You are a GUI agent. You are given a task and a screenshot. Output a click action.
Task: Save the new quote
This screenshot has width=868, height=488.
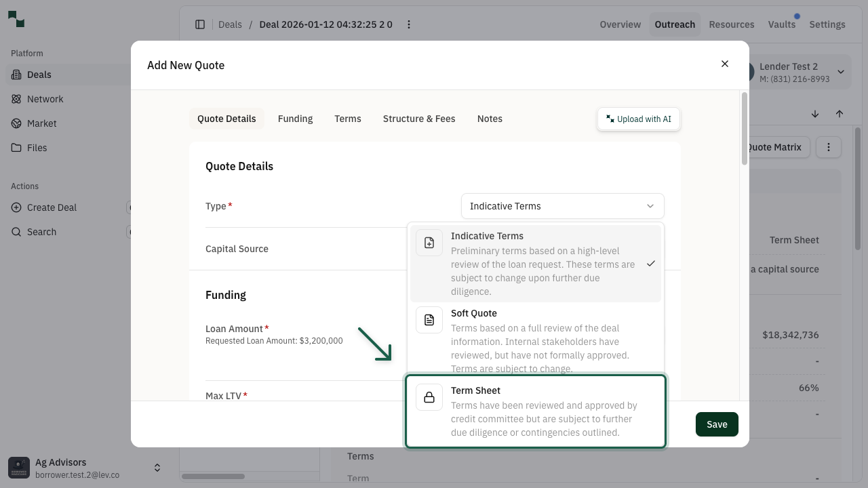point(717,424)
